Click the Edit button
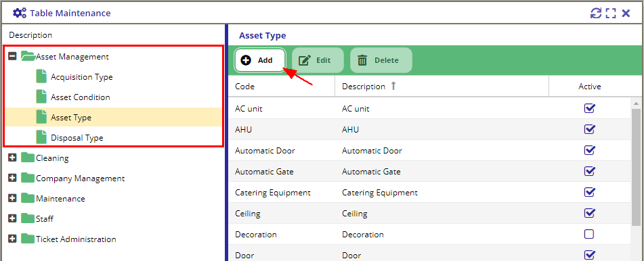 pos(318,60)
